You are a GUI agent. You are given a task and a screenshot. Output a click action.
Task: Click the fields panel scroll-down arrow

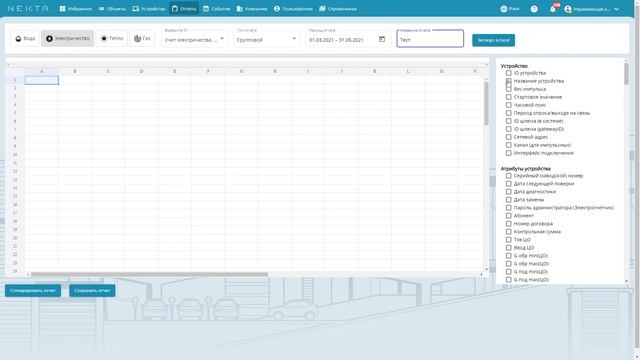(x=627, y=281)
